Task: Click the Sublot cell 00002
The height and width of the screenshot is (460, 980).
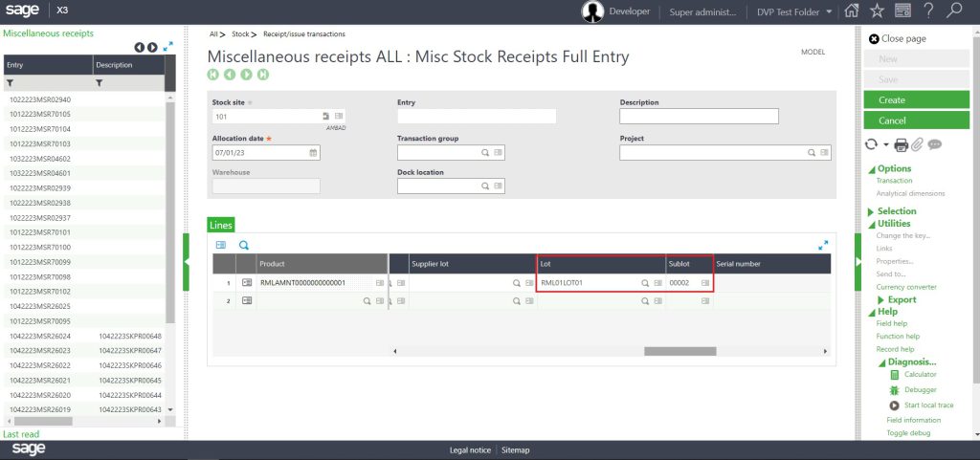Action: [689, 283]
